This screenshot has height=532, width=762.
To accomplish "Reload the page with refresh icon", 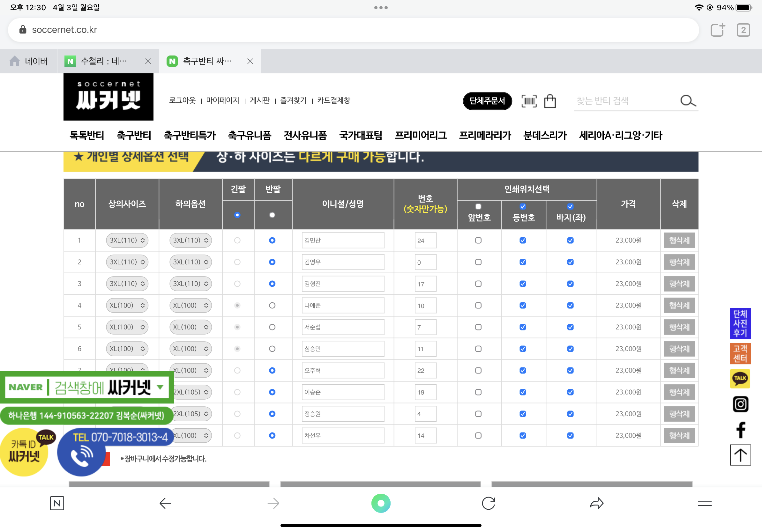I will coord(488,503).
